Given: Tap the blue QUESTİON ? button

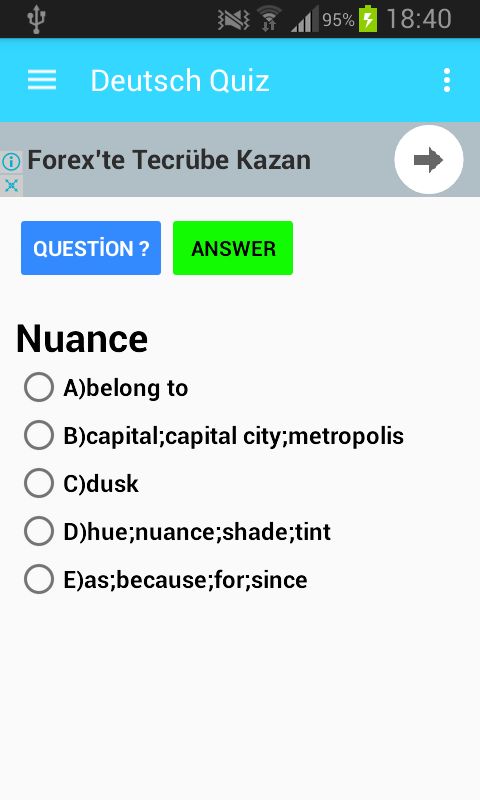Looking at the screenshot, I should coord(91,248).
